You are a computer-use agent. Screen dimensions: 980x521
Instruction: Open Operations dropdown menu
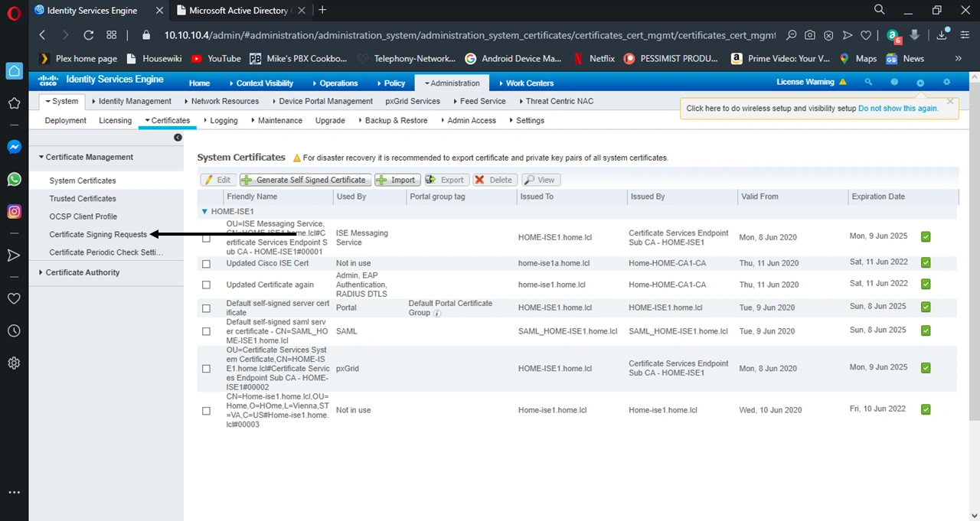[x=335, y=83]
